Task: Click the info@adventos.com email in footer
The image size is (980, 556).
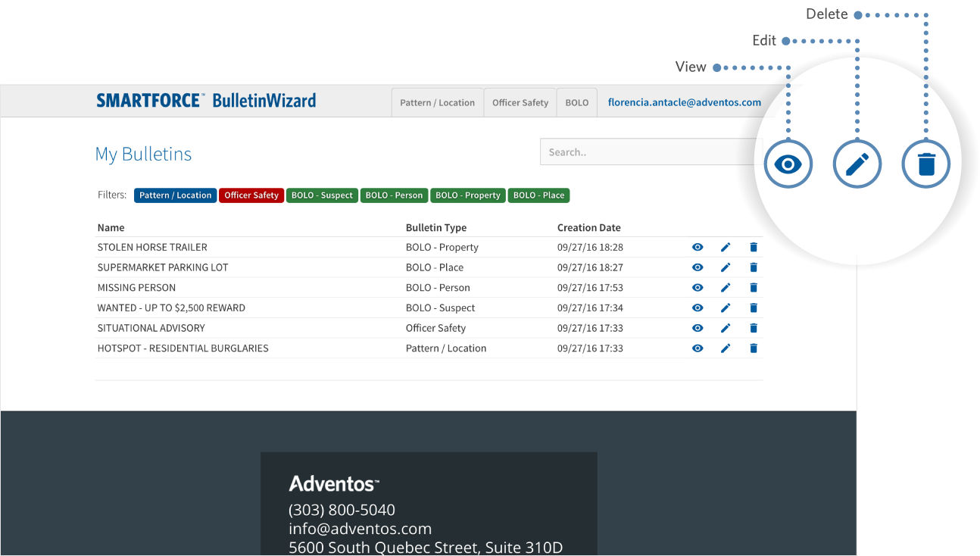Action: click(x=360, y=529)
